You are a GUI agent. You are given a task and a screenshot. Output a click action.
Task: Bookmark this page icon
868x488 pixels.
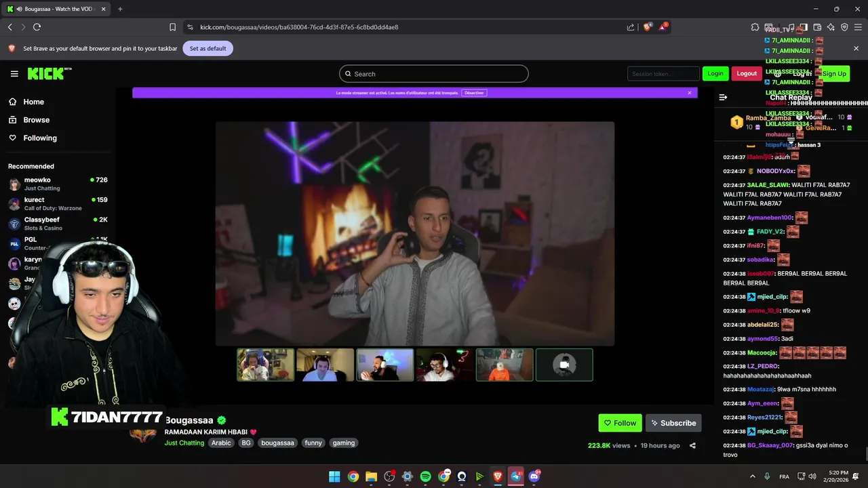(x=172, y=27)
